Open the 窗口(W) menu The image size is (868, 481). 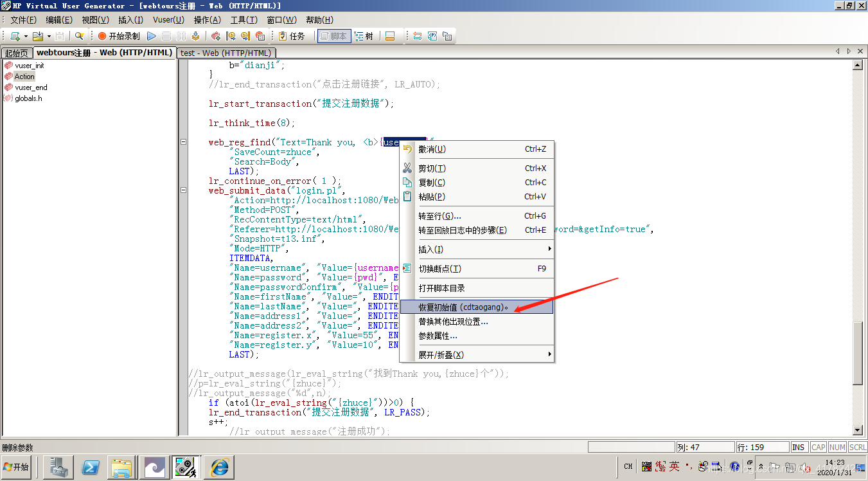pyautogui.click(x=281, y=20)
